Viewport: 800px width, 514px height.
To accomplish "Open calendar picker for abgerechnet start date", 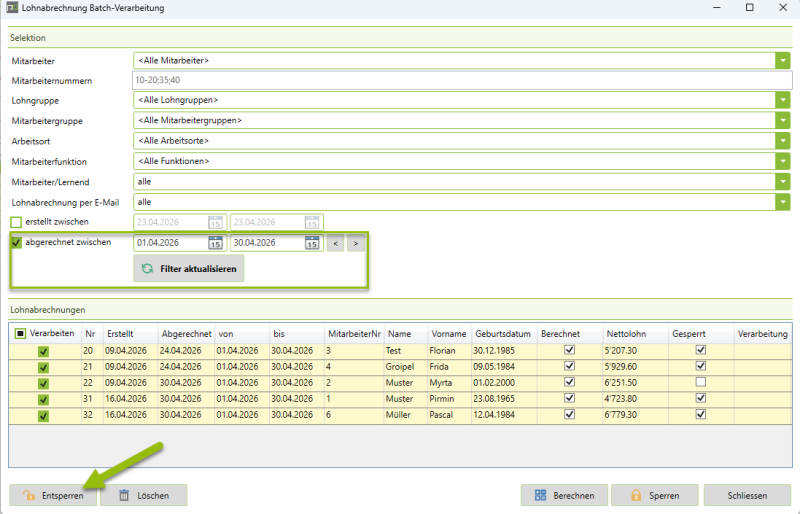I will coord(215,243).
